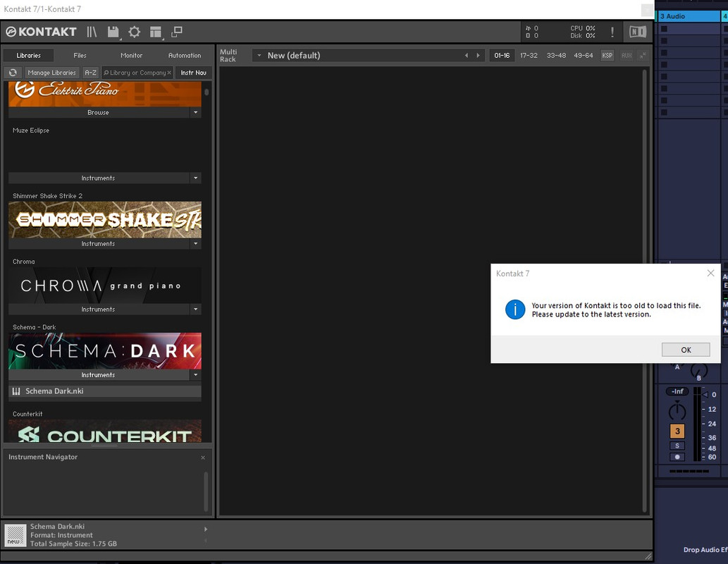This screenshot has width=728, height=564.
Task: Click the libraries list scrollbar
Action: tap(206, 92)
